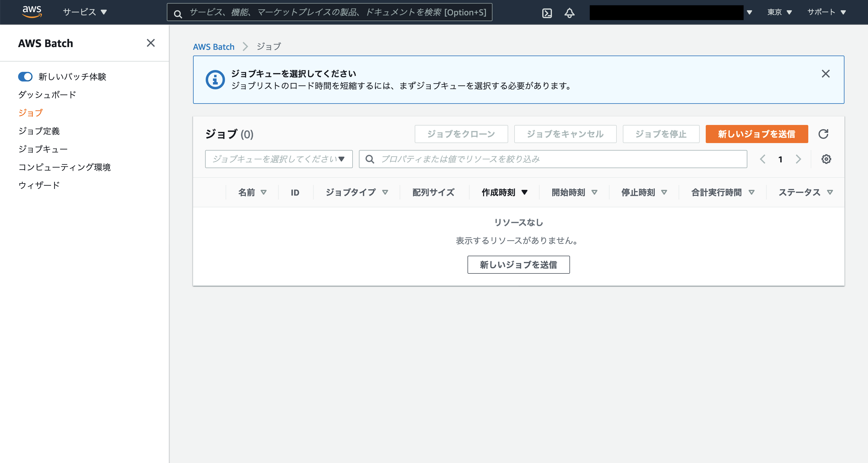Select ジョブ in the sidebar
The width and height of the screenshot is (868, 463).
(x=30, y=113)
